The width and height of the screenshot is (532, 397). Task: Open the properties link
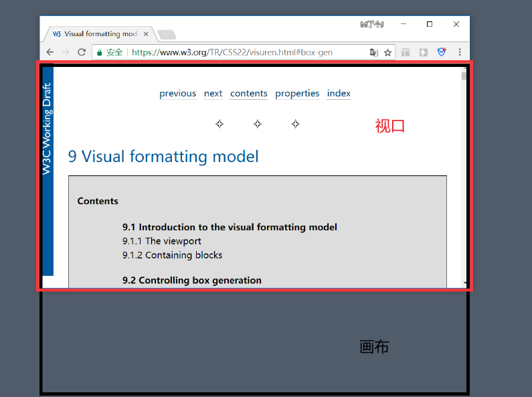[297, 93]
